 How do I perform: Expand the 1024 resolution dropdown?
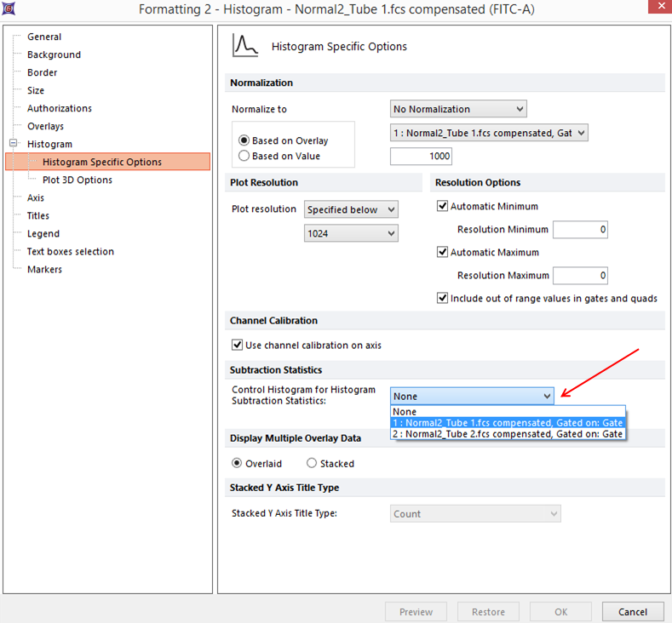pos(351,233)
